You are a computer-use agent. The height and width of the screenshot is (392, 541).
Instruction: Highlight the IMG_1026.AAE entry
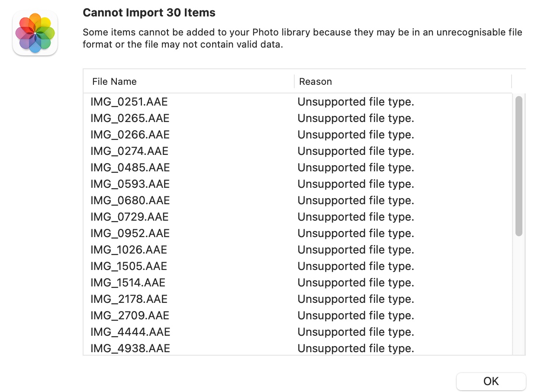point(129,250)
